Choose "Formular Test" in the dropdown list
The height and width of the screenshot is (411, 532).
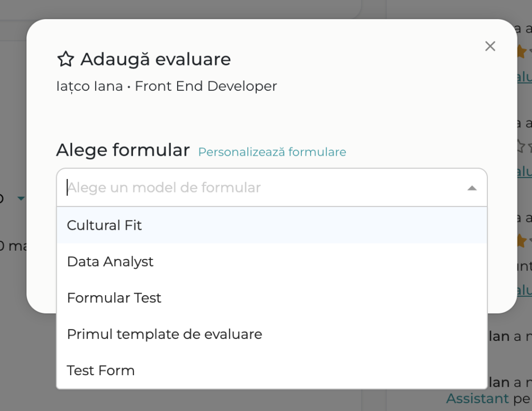point(114,298)
